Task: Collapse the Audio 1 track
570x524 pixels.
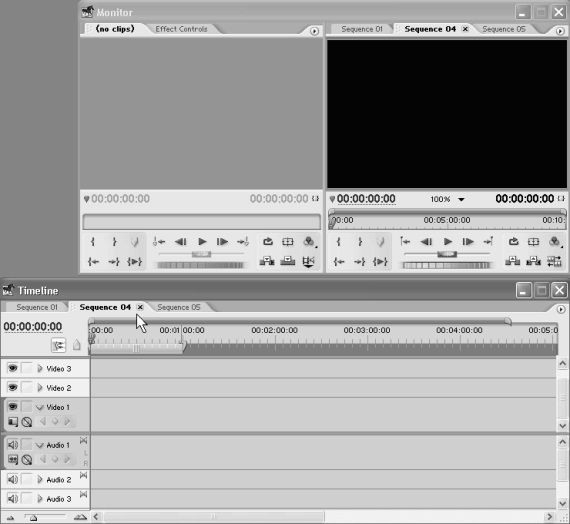Action: click(x=40, y=445)
